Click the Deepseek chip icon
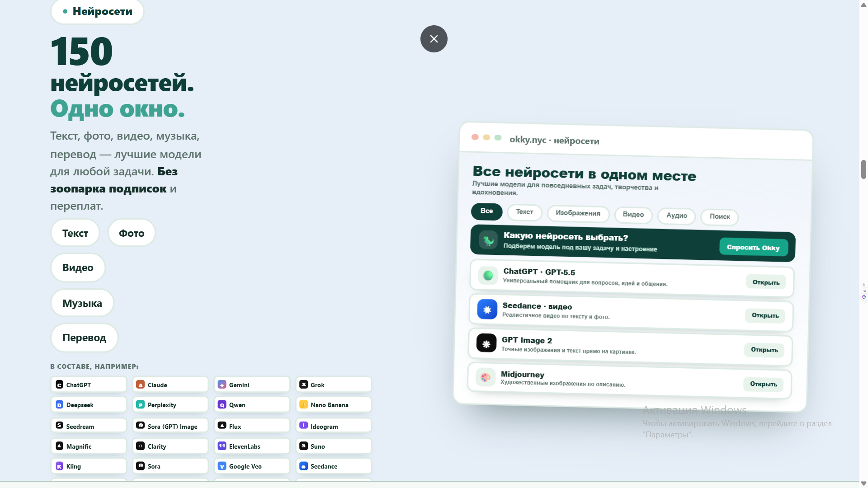Viewport: 868px width, 488px height. pos(59,404)
